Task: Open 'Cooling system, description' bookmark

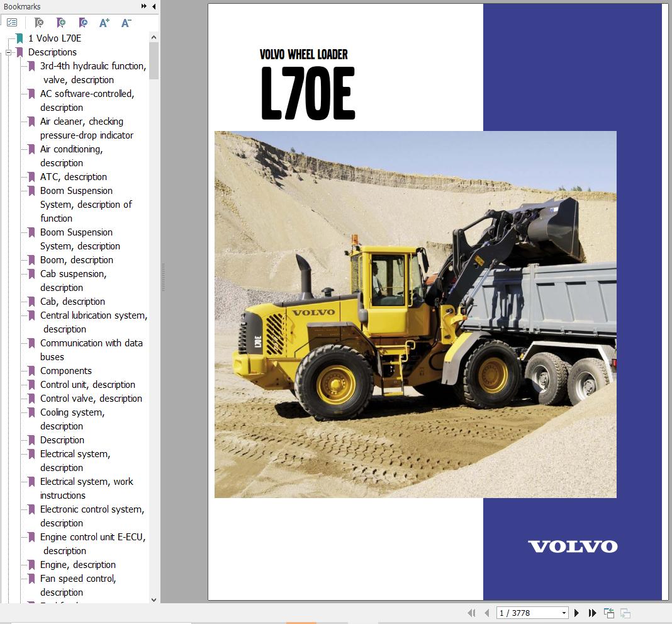Action: [72, 419]
